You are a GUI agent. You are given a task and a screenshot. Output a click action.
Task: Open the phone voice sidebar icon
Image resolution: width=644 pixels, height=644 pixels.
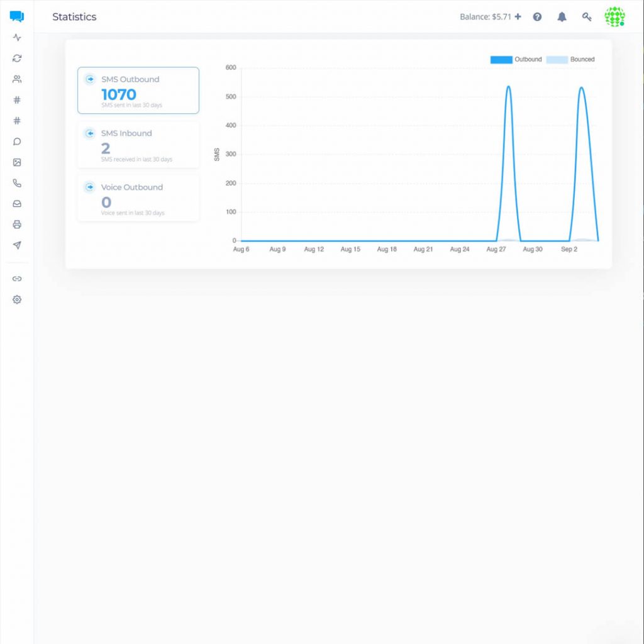click(x=17, y=183)
